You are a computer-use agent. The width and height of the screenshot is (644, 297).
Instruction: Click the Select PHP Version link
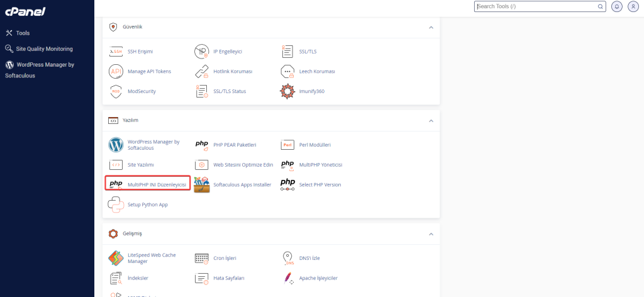[x=319, y=184]
